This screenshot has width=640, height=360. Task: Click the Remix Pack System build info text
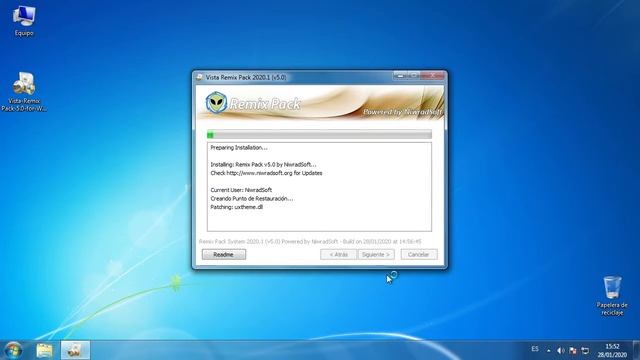(310, 242)
